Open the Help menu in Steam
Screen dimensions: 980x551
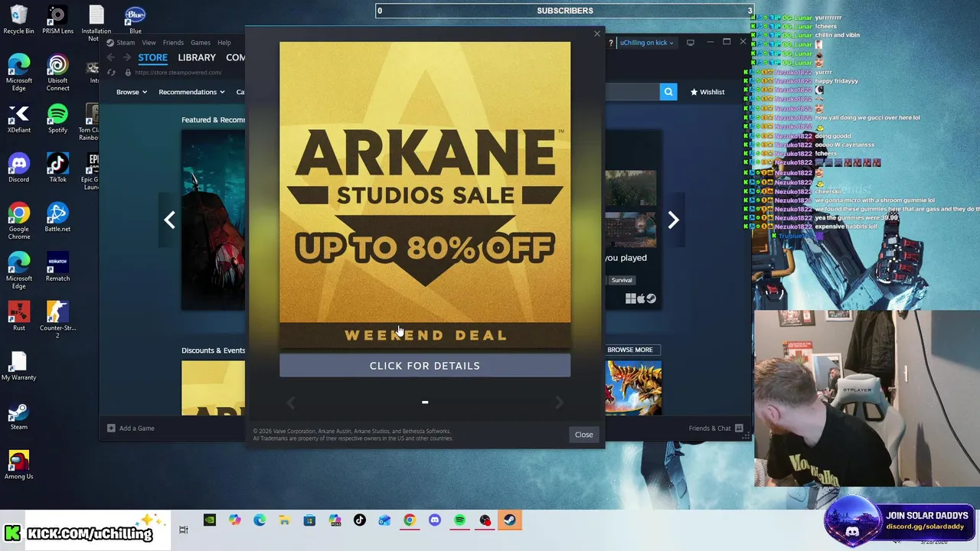(224, 43)
